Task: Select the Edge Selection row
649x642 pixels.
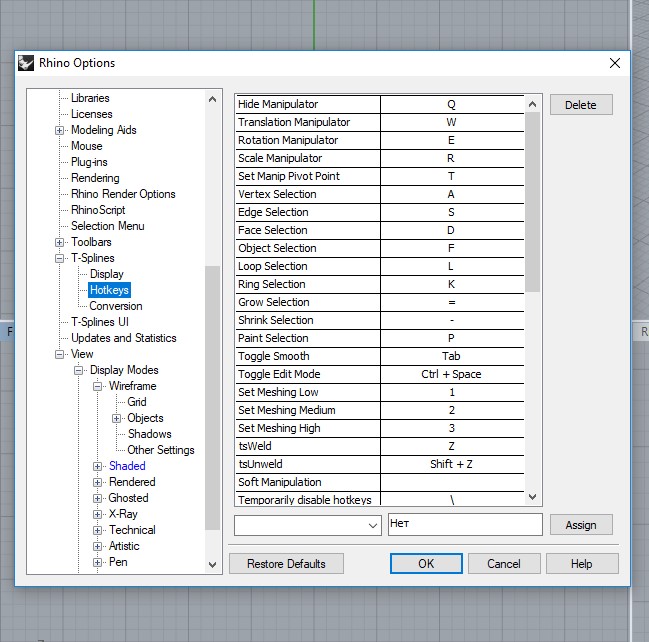Action: point(380,212)
